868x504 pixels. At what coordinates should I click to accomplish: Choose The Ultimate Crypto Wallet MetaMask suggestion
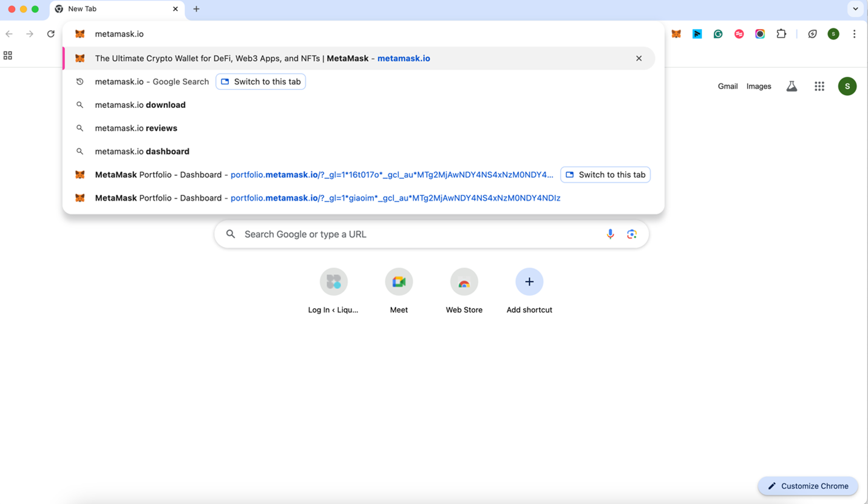click(x=359, y=58)
